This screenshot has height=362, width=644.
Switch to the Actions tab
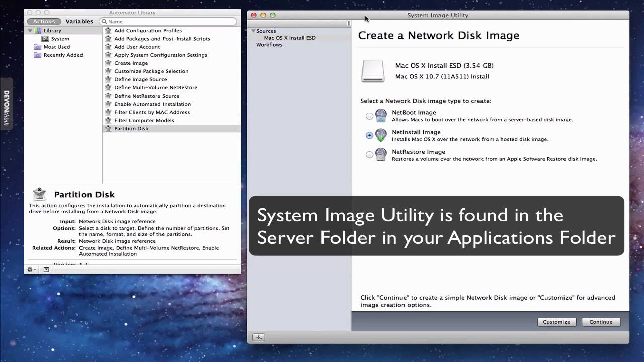[x=44, y=21]
